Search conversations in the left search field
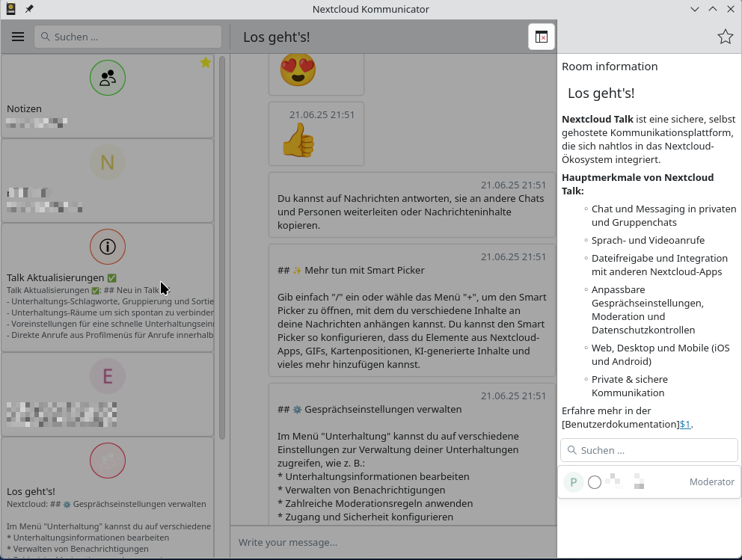Image resolution: width=742 pixels, height=560 pixels. pos(128,37)
